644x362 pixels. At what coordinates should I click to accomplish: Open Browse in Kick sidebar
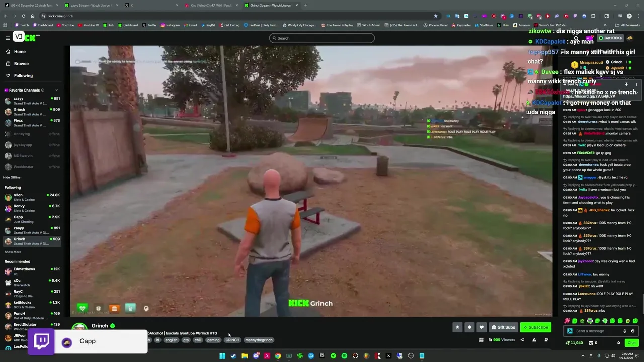(21, 64)
